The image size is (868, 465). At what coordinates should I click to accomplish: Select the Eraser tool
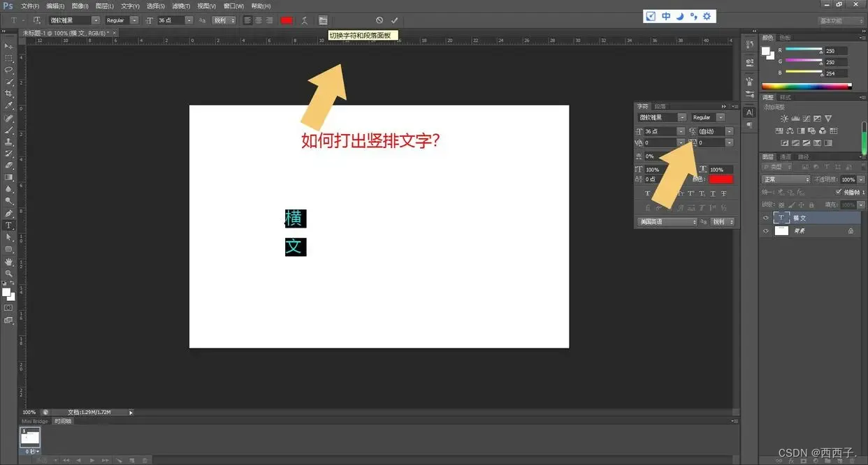point(9,165)
